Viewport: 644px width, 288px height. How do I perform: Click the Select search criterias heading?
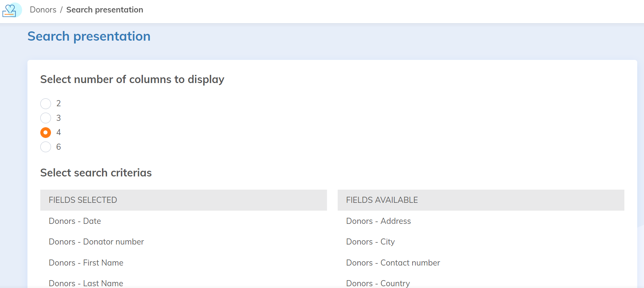coord(96,173)
